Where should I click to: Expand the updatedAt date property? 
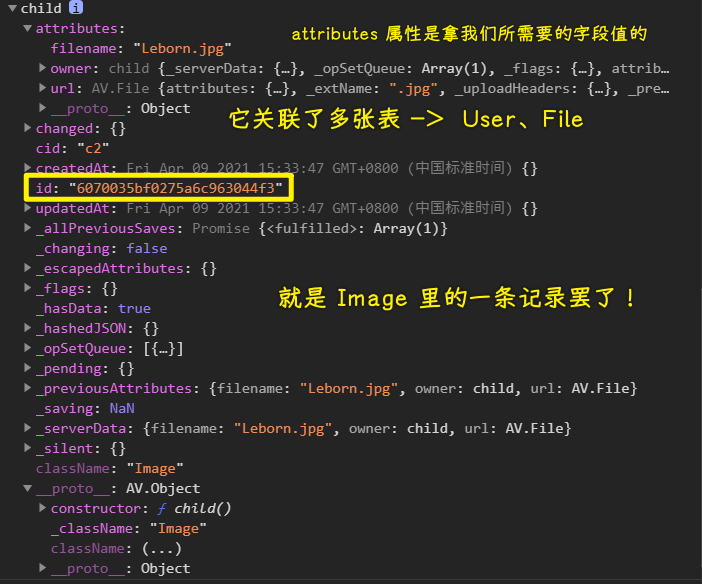(28, 208)
